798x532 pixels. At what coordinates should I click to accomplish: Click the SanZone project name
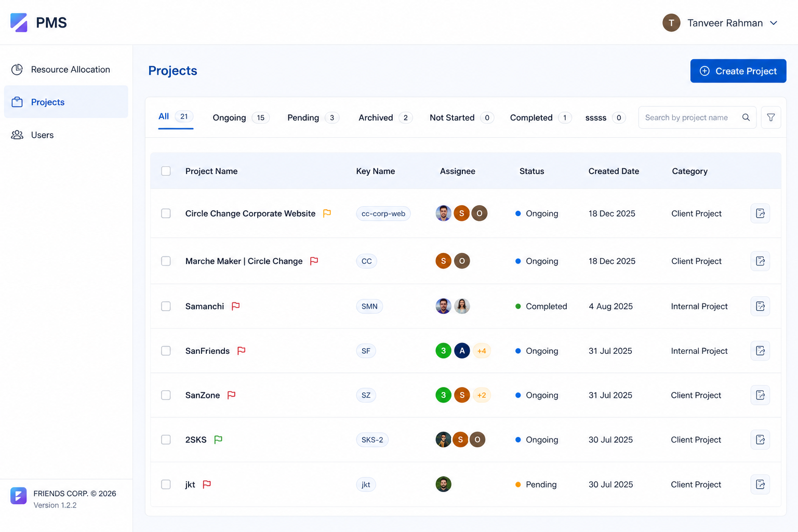pos(203,395)
